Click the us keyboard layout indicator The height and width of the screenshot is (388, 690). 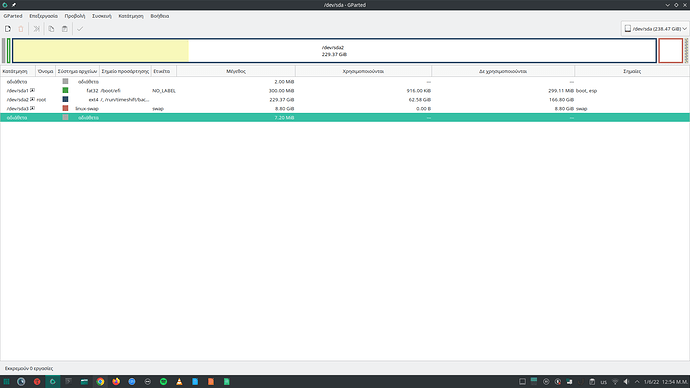click(x=603, y=382)
